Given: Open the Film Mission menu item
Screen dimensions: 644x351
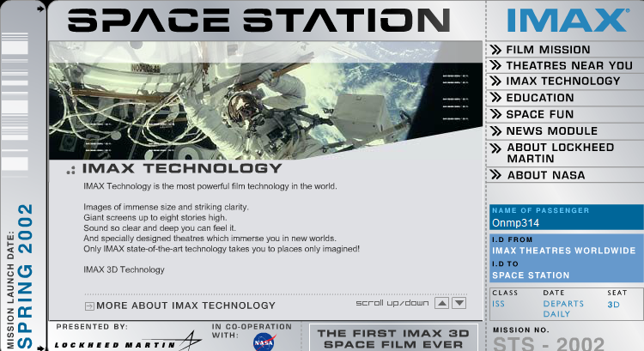Looking at the screenshot, I should click(548, 50).
